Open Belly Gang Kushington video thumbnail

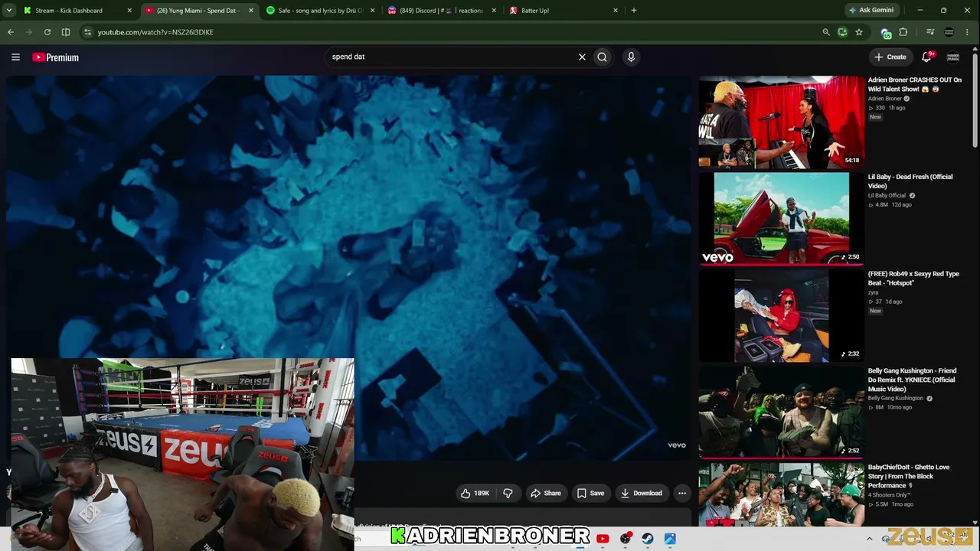tap(781, 412)
